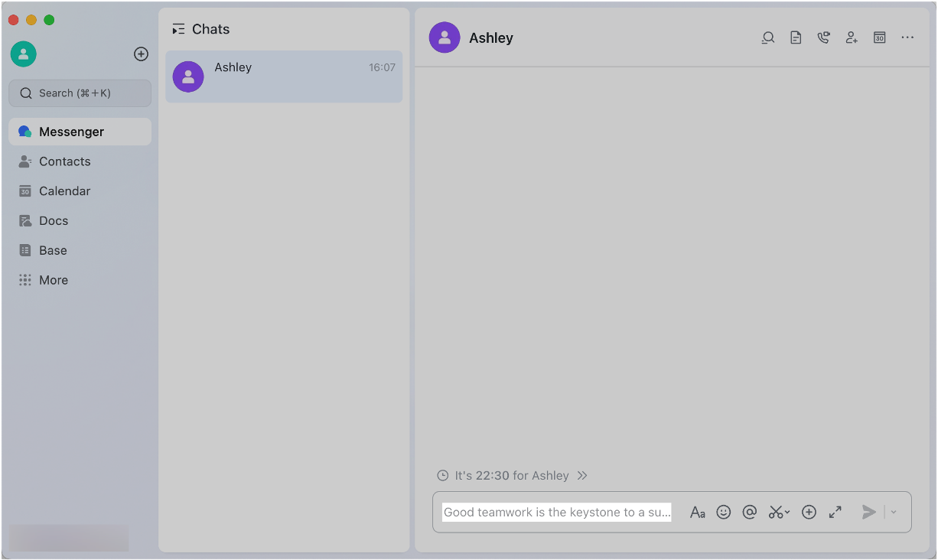Add members to the Ashley chat
This screenshot has height=560, width=938.
852,37
